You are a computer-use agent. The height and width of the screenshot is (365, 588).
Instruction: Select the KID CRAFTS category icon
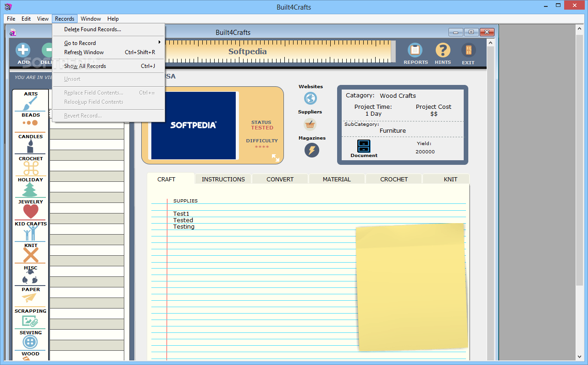(x=31, y=233)
